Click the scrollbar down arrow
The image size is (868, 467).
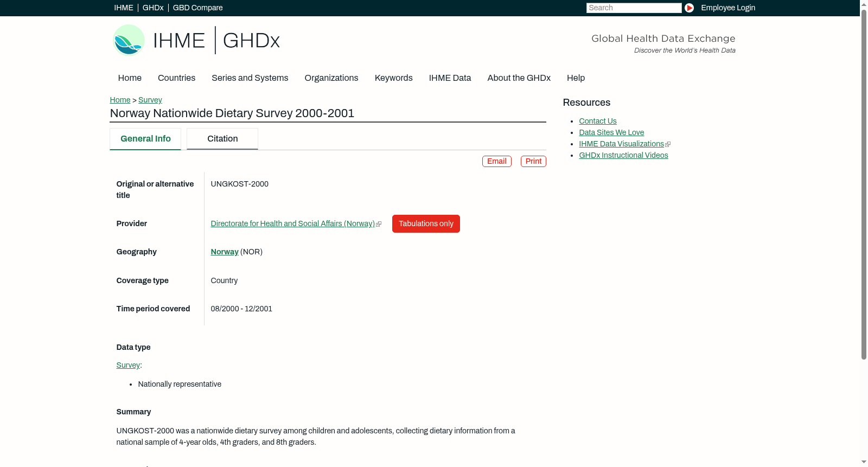pyautogui.click(x=864, y=463)
